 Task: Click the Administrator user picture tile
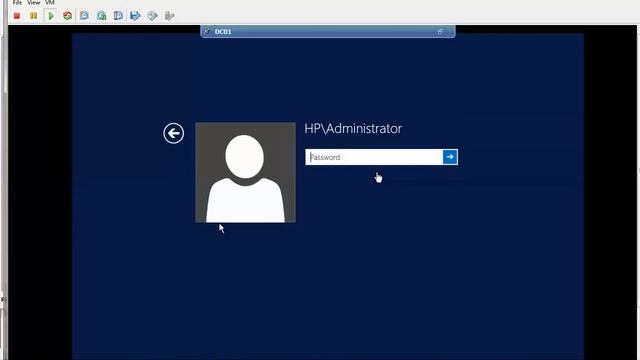[x=246, y=172]
